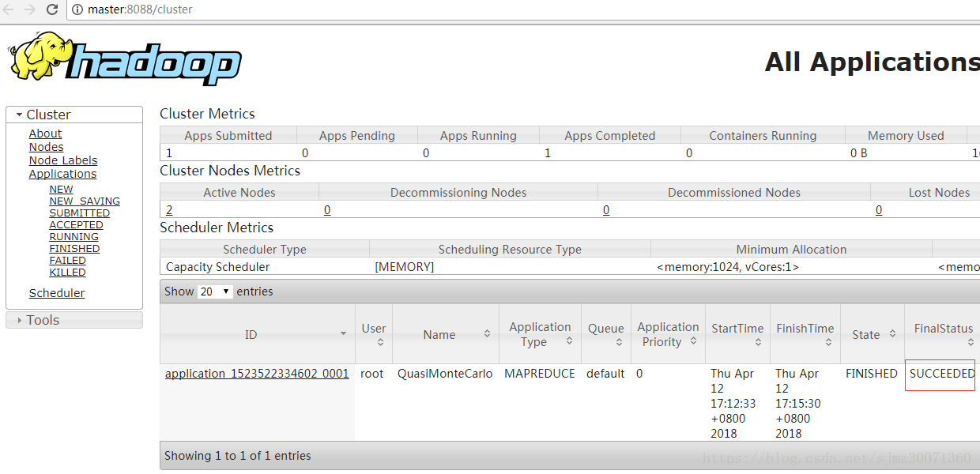Filter applications by NEW state
The image size is (980, 474).
pyautogui.click(x=61, y=190)
